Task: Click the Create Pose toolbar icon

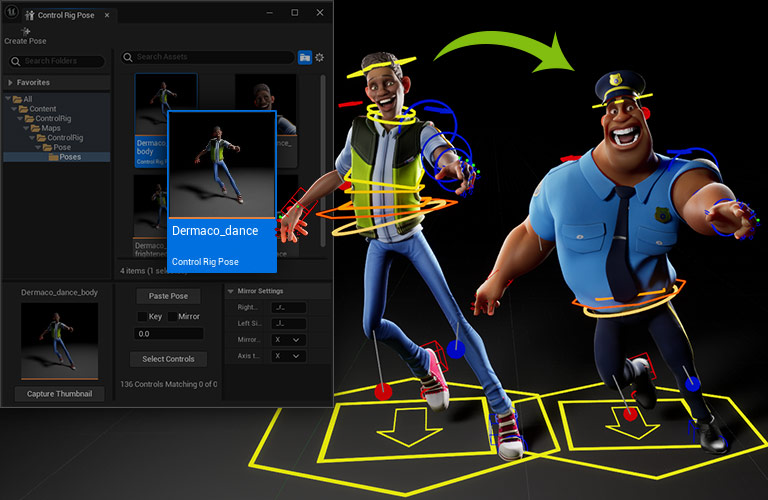Action: [24, 31]
